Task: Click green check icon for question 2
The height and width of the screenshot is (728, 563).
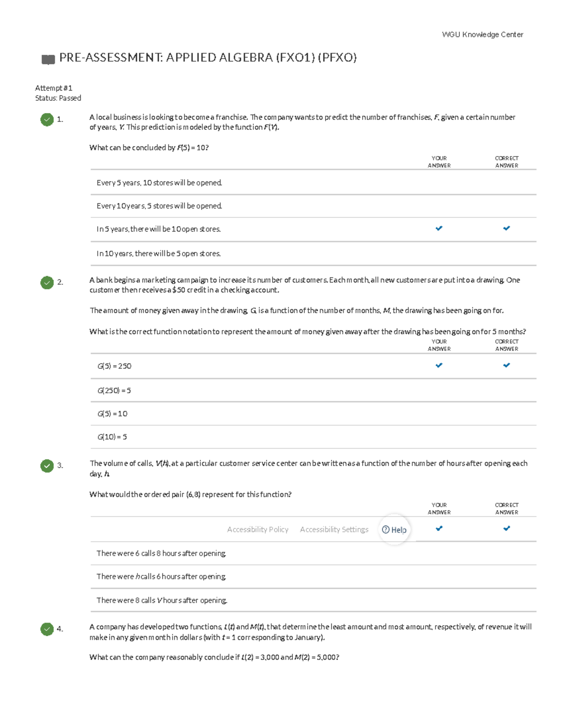Action: 47,282
